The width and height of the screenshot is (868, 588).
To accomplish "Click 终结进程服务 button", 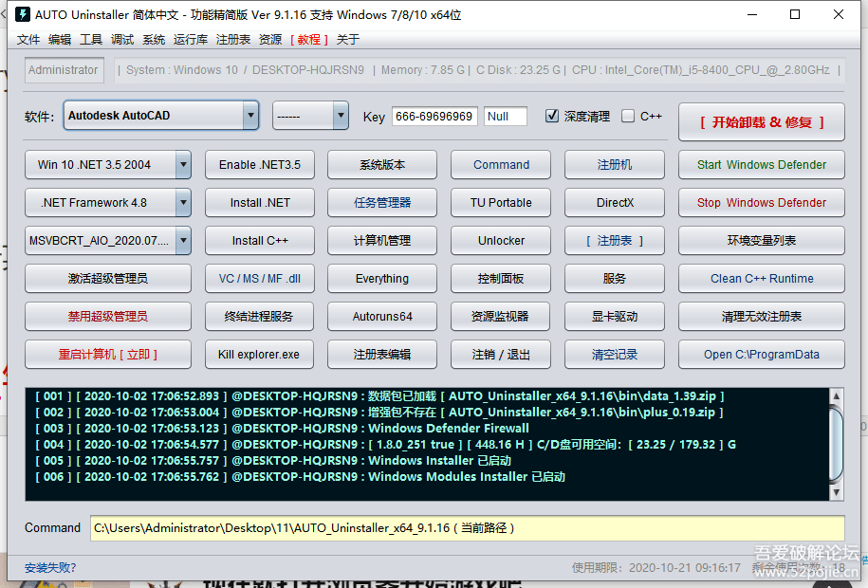I will (260, 316).
